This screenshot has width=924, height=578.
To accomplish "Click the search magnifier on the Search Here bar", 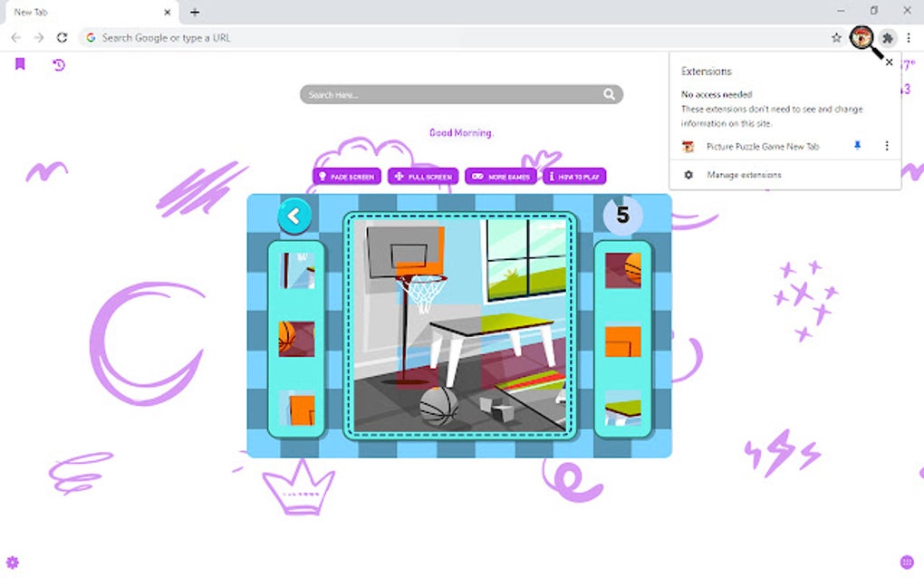I will point(610,93).
